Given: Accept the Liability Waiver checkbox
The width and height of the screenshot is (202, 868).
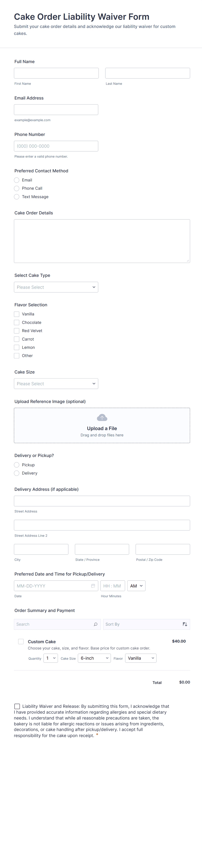Looking at the screenshot, I should 17,706.
